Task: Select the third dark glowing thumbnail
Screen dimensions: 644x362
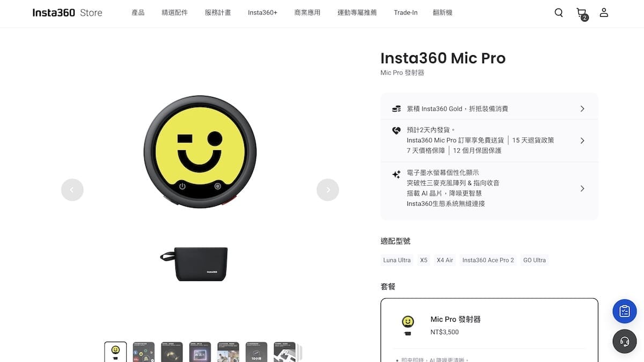Action: click(172, 352)
